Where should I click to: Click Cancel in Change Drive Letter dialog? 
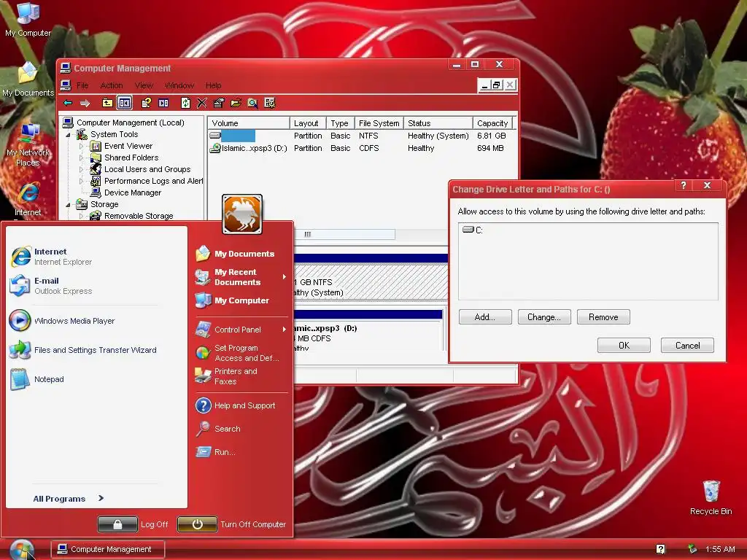pos(687,345)
